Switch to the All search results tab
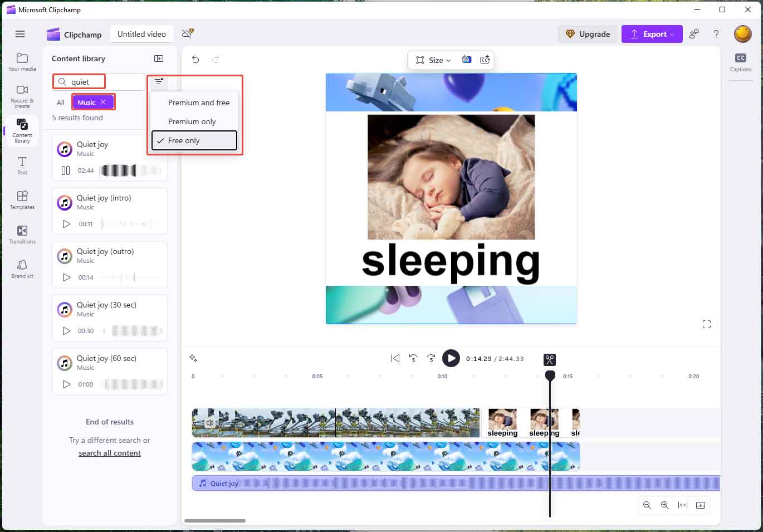This screenshot has width=763, height=532. click(60, 103)
